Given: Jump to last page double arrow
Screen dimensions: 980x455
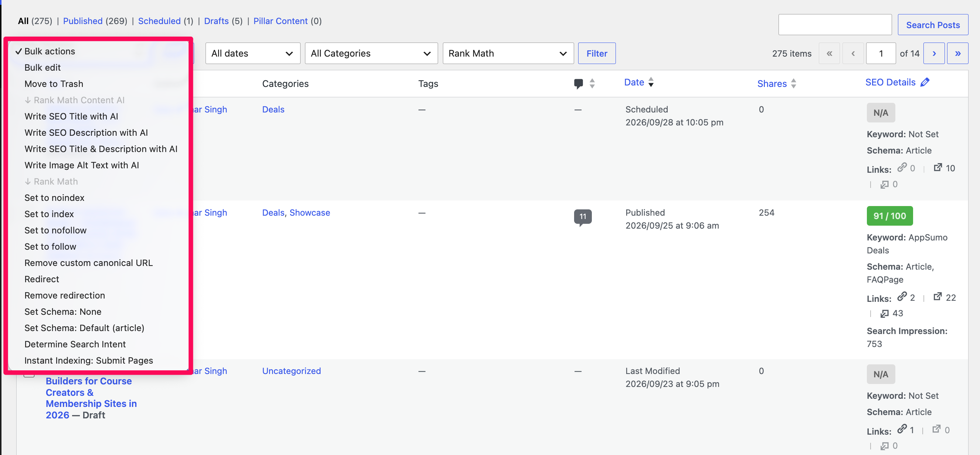Looking at the screenshot, I should [x=957, y=54].
